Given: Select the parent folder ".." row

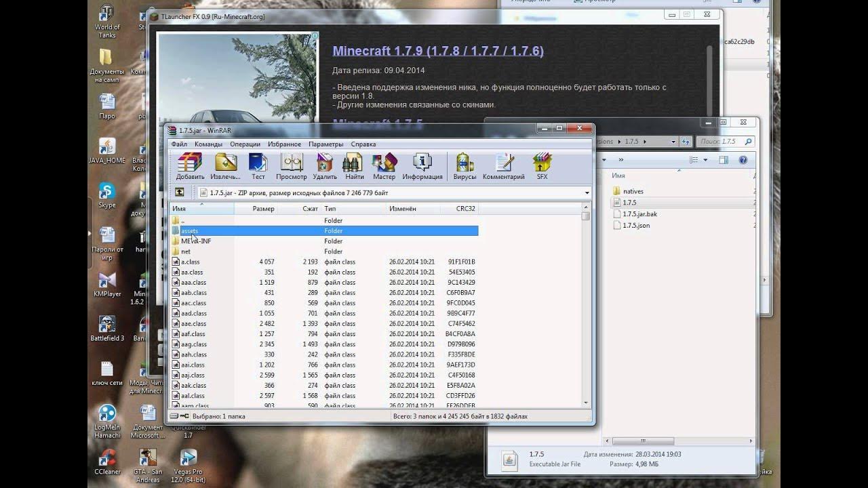Looking at the screenshot, I should (x=324, y=220).
